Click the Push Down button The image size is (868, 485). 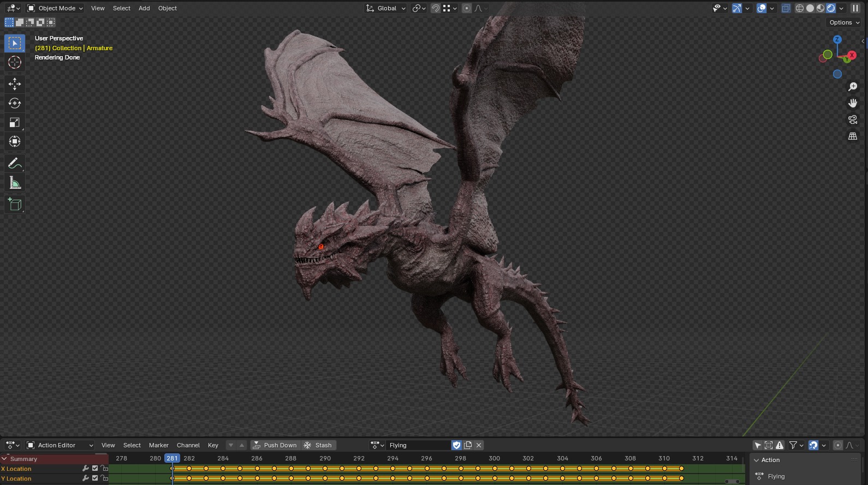[276, 445]
